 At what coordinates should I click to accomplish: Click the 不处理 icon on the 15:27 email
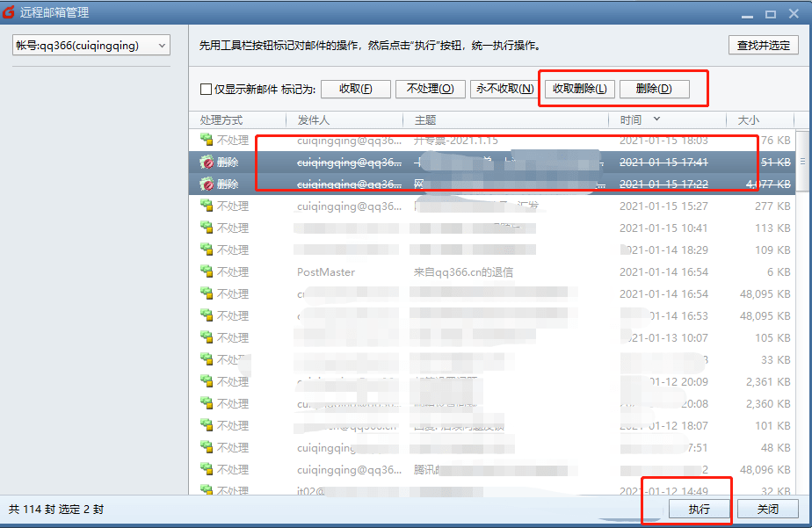click(x=207, y=206)
